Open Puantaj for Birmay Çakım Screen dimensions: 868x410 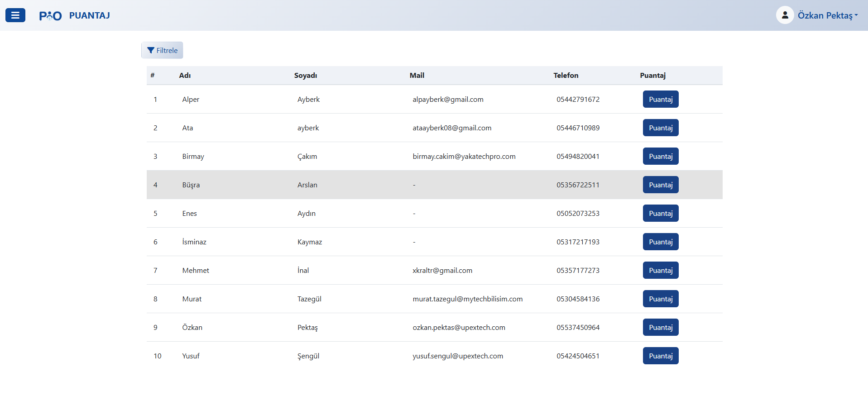(x=660, y=156)
